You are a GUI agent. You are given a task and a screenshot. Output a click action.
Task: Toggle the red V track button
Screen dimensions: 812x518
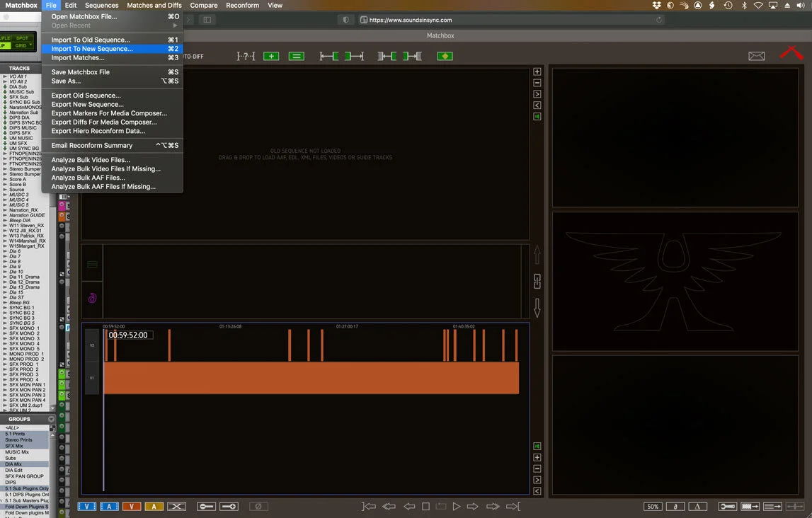[x=132, y=506]
